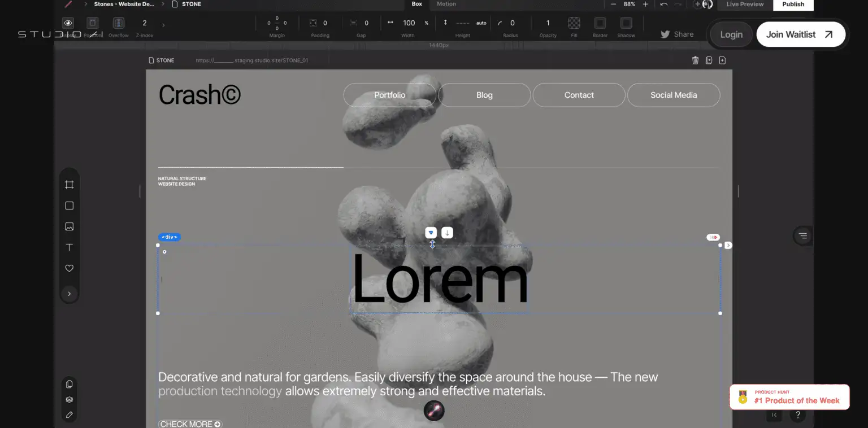
Task: Click the Padding value field
Action: pos(325,23)
